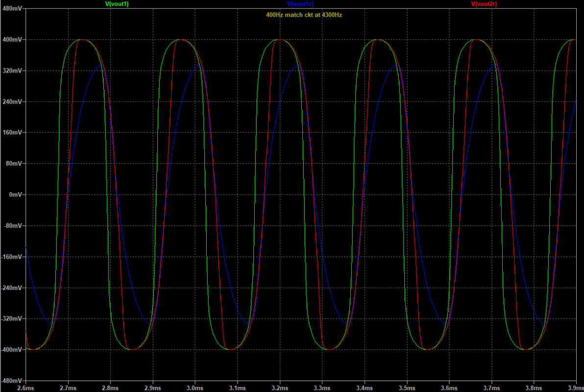Viewport: 584px width, 392px height.
Task: Click the 3.3ms time axis label
Action: point(322,388)
